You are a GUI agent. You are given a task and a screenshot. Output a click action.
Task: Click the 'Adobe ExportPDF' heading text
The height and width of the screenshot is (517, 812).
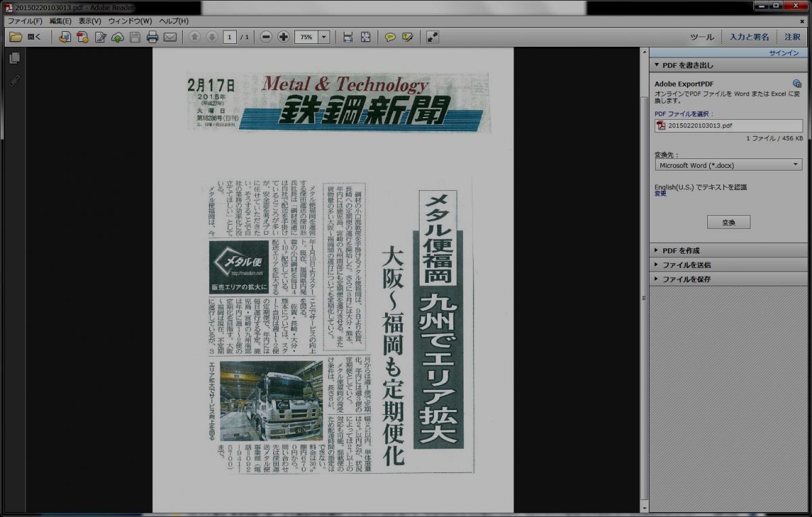(684, 84)
